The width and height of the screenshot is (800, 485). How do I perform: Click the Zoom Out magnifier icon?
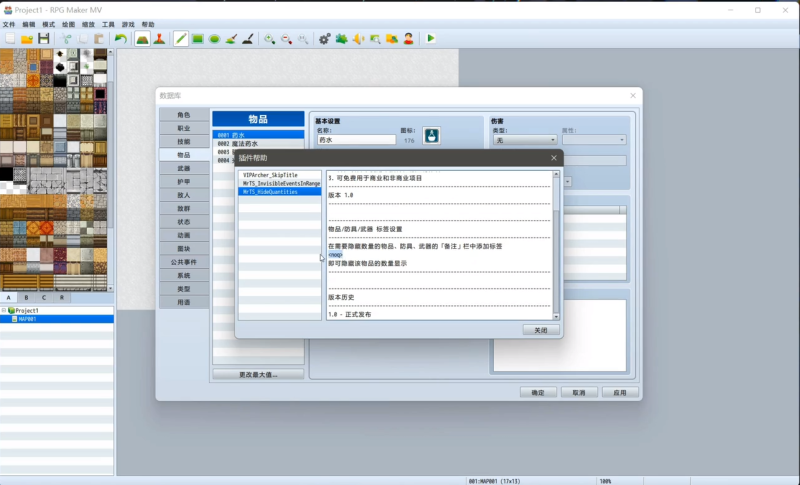(x=286, y=39)
